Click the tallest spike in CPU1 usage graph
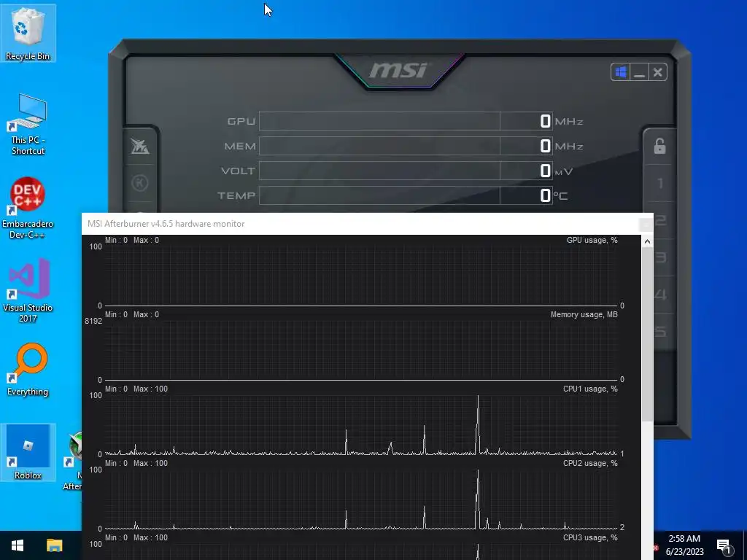Screen dimensions: 747x560 coord(478,424)
